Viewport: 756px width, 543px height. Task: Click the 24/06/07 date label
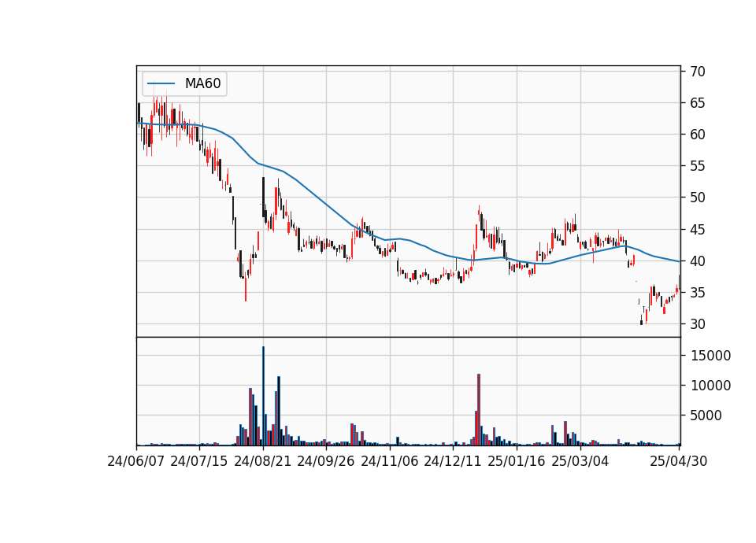pyautogui.click(x=136, y=461)
